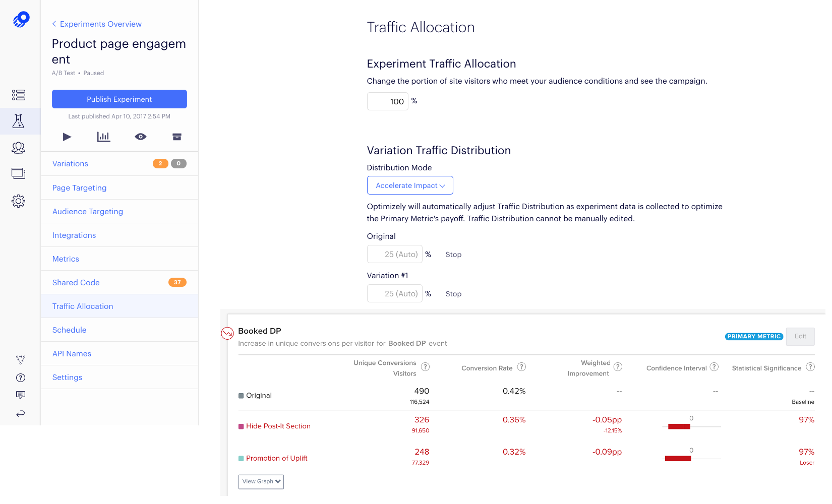832x504 pixels.
Task: Click the orange 37 badge on Shared Code
Action: coord(177,282)
